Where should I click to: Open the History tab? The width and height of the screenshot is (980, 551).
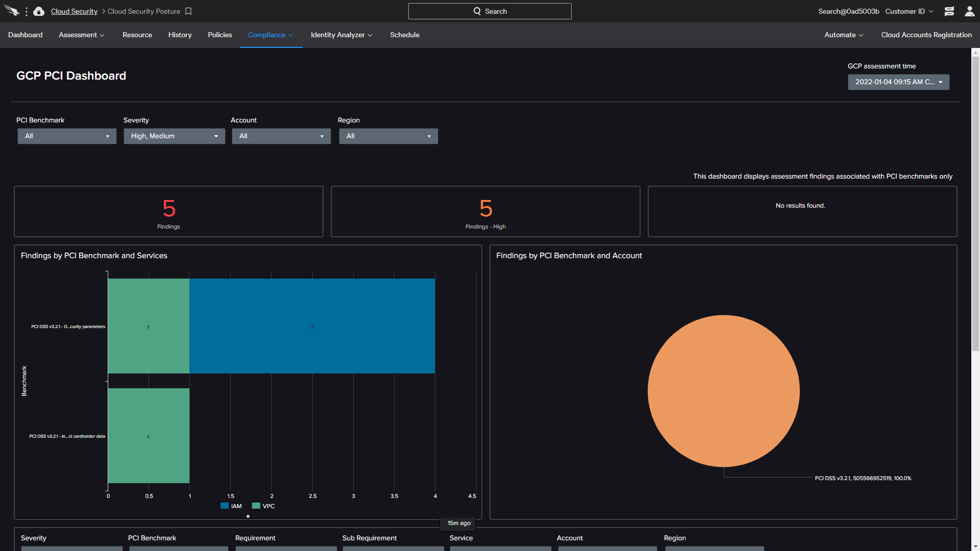pos(180,35)
